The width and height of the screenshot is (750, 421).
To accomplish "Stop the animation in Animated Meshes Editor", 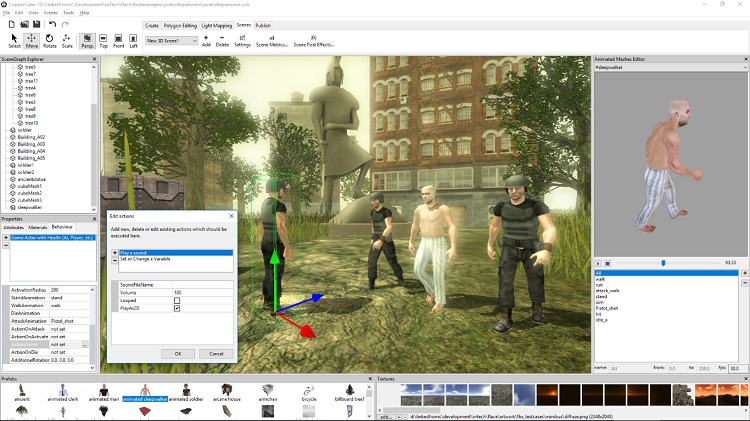I will pyautogui.click(x=607, y=264).
